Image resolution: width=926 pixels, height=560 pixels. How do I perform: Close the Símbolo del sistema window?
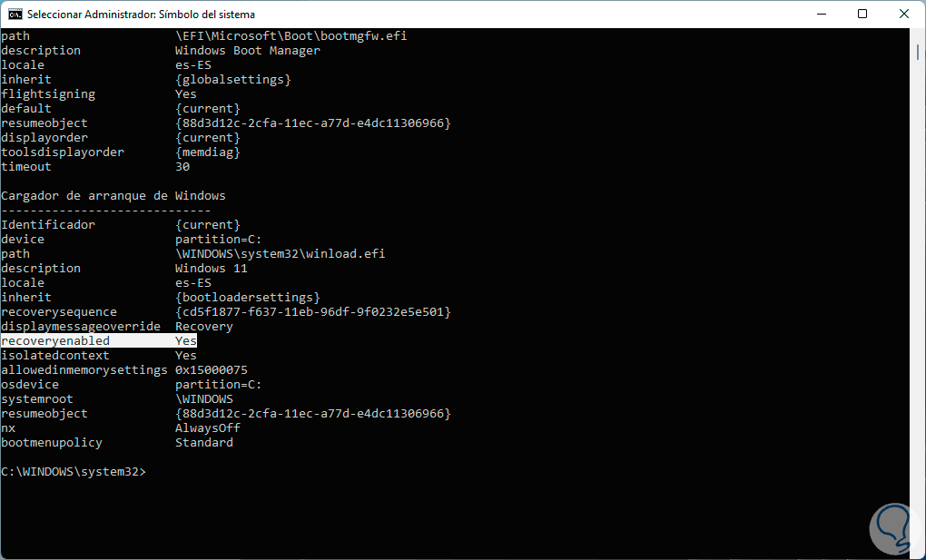click(x=902, y=14)
